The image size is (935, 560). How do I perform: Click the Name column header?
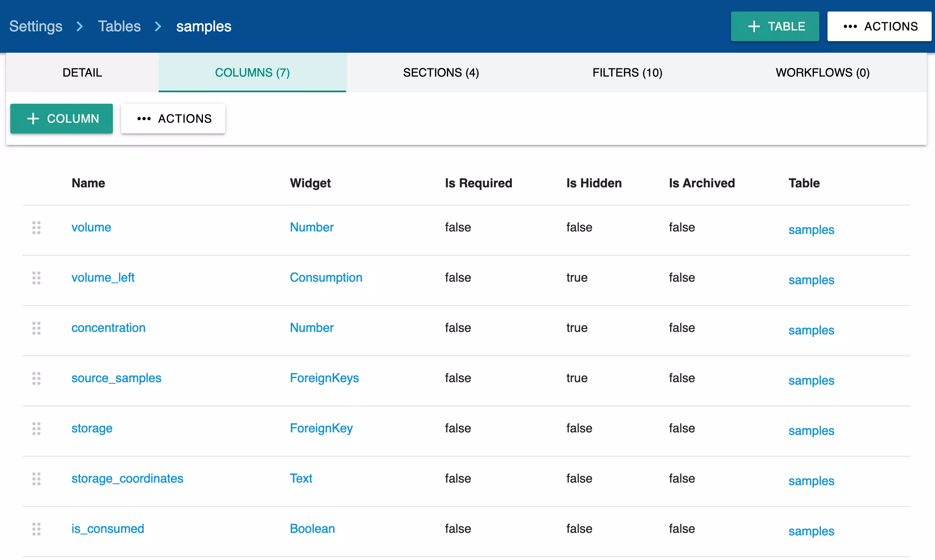point(88,183)
